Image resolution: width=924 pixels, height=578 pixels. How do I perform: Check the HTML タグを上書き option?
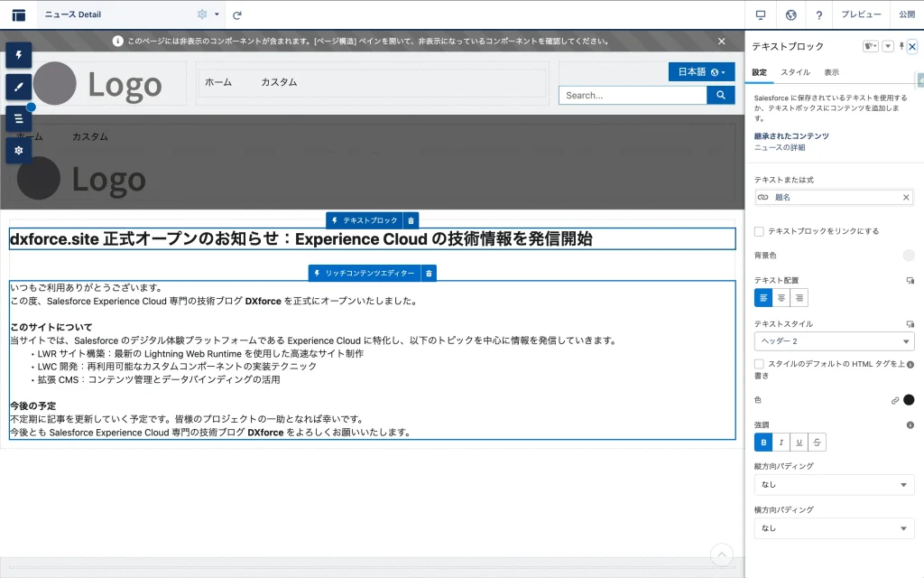point(759,364)
